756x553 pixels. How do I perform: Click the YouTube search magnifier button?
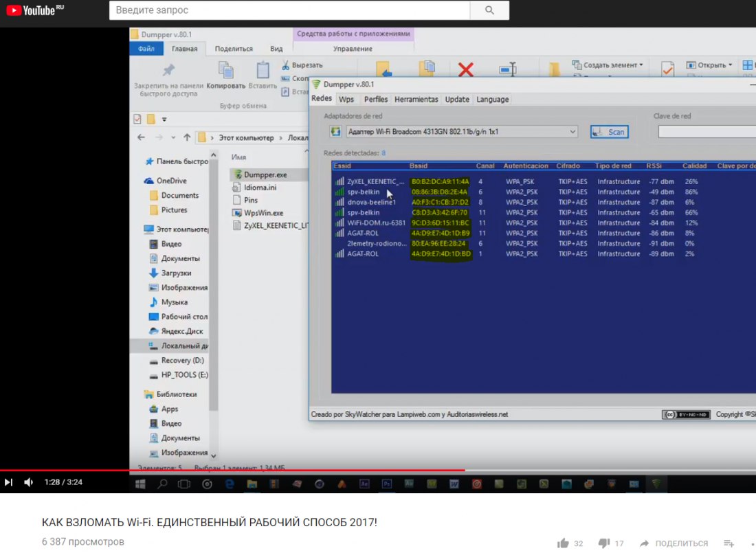click(489, 10)
